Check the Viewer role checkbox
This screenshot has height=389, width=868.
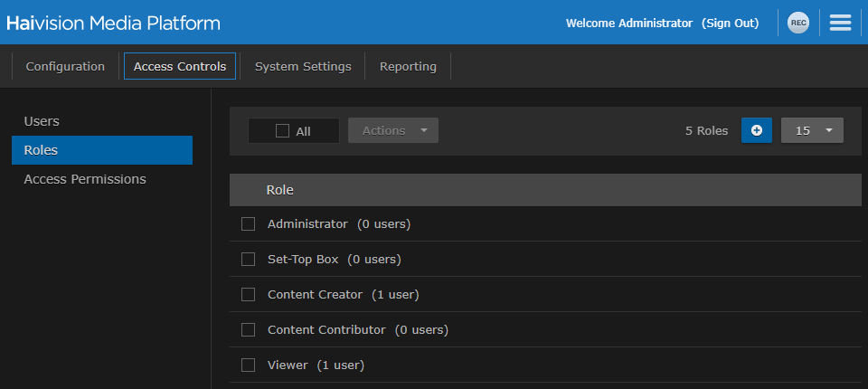(248, 365)
